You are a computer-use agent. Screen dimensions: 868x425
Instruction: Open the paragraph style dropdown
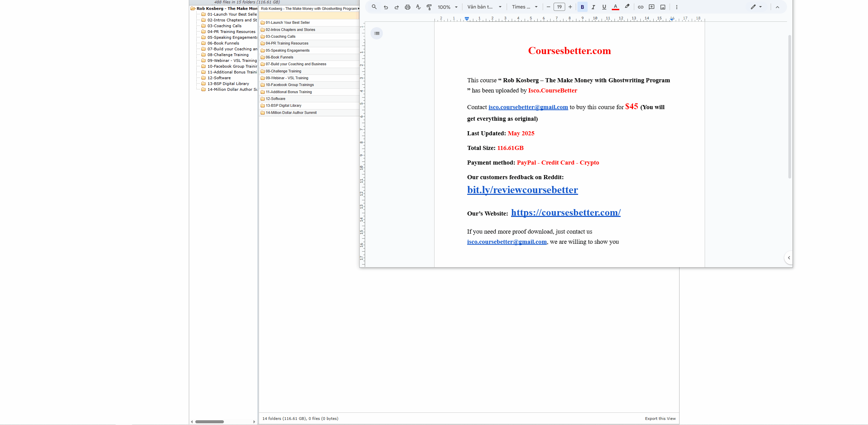tap(485, 7)
